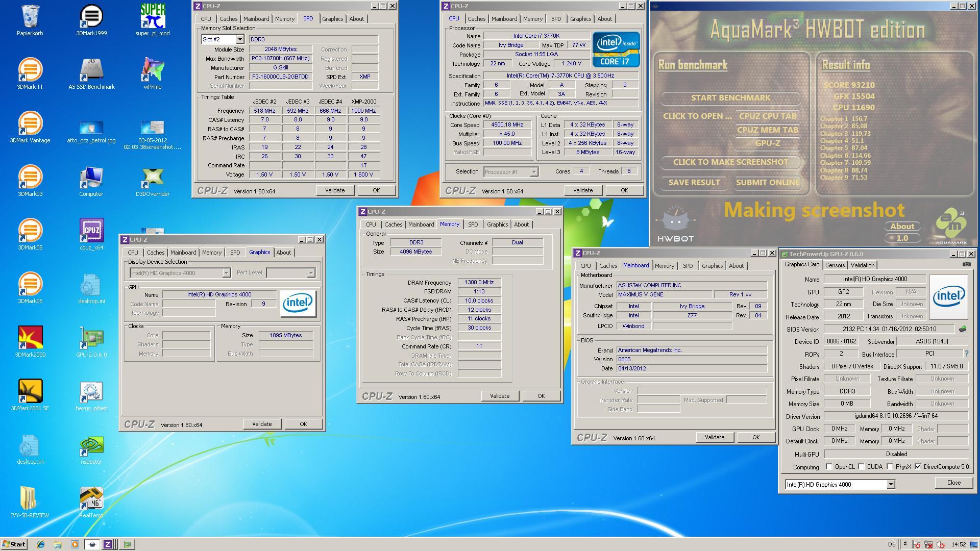The height and width of the screenshot is (551, 980).
Task: Open SPD tab in Memory CPU-Z window
Action: point(473,224)
